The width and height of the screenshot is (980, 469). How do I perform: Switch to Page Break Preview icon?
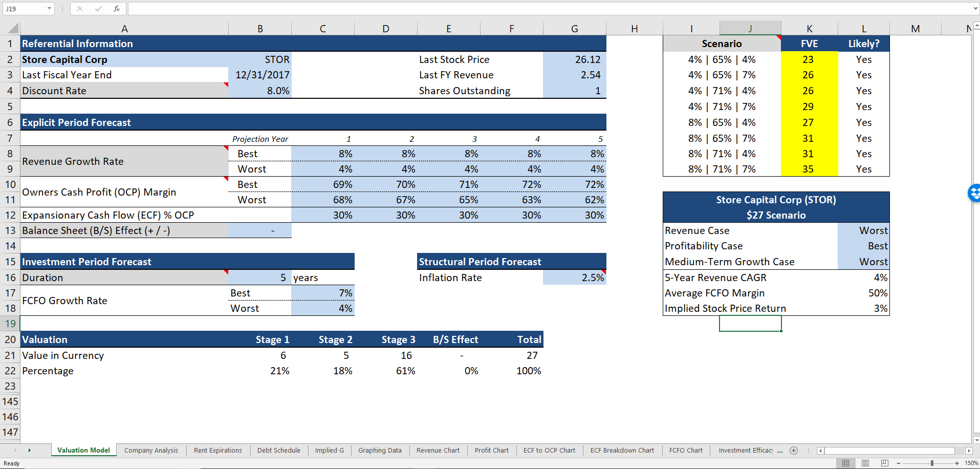(x=884, y=463)
